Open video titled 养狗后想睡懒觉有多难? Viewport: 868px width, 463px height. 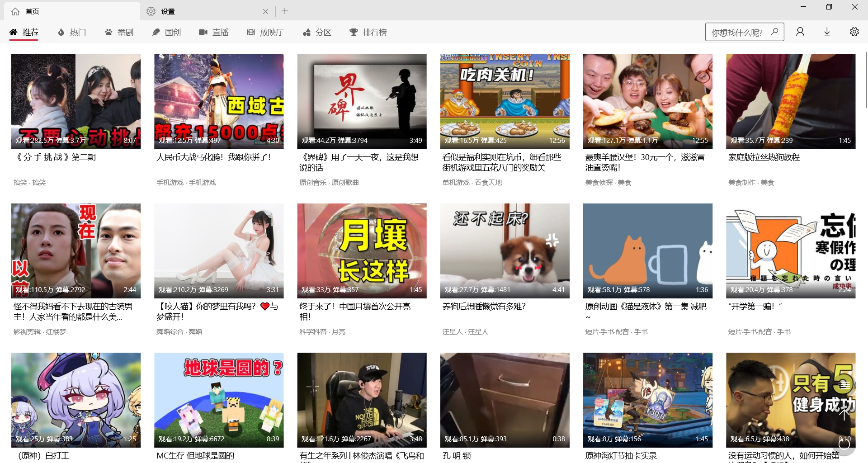click(x=484, y=307)
